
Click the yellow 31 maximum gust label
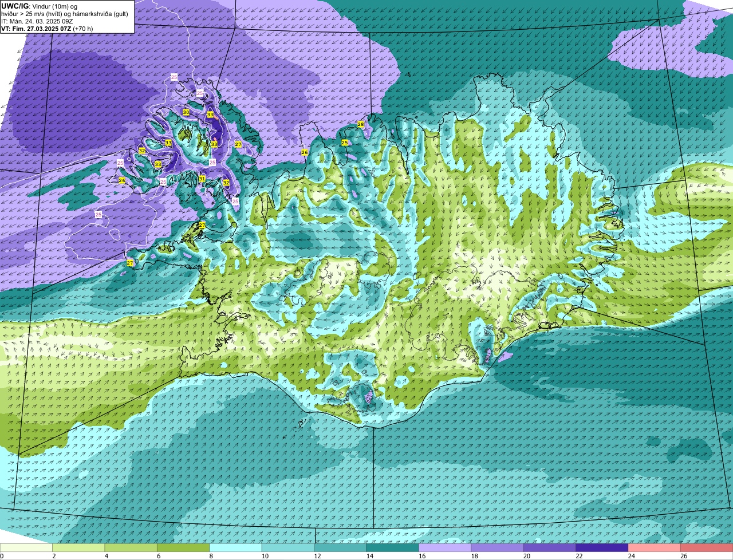click(202, 179)
